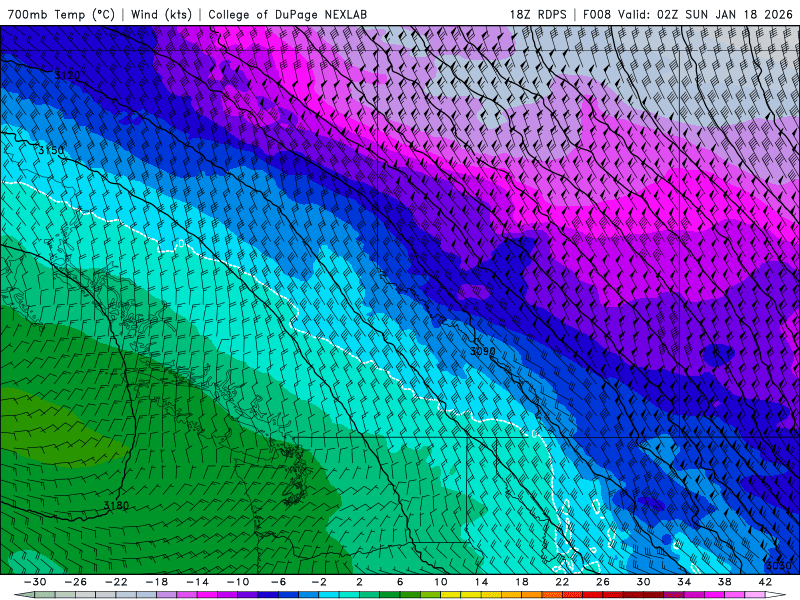Screen dimensions: 800x600
Task: Click the -6 color bar label
Action: pyautogui.click(x=279, y=582)
